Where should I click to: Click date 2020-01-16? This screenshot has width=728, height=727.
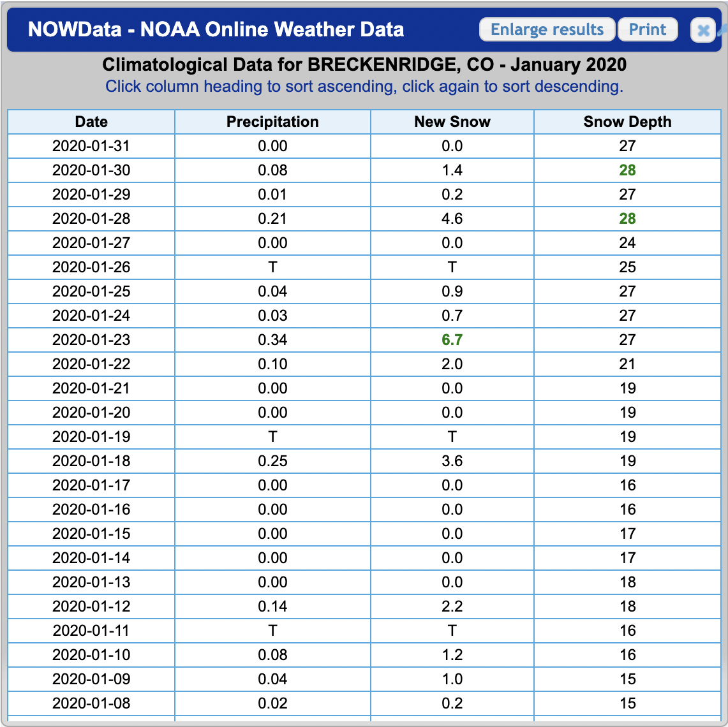pyautogui.click(x=91, y=510)
